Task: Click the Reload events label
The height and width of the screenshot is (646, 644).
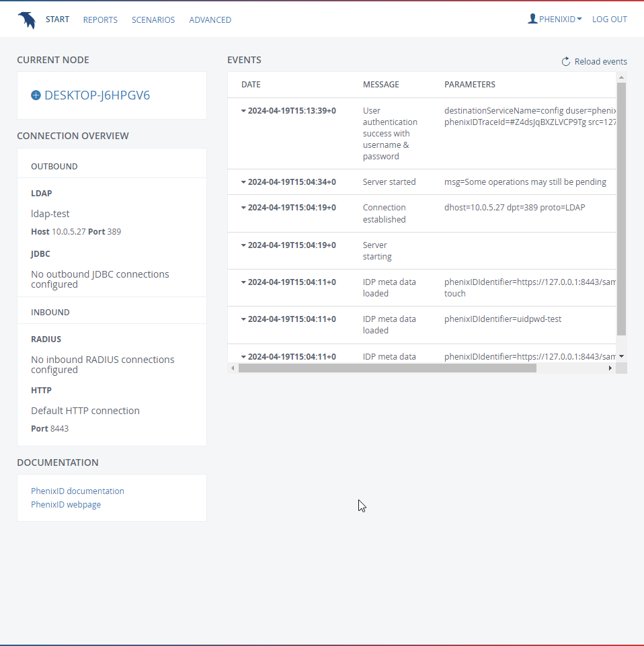Action: click(x=601, y=61)
